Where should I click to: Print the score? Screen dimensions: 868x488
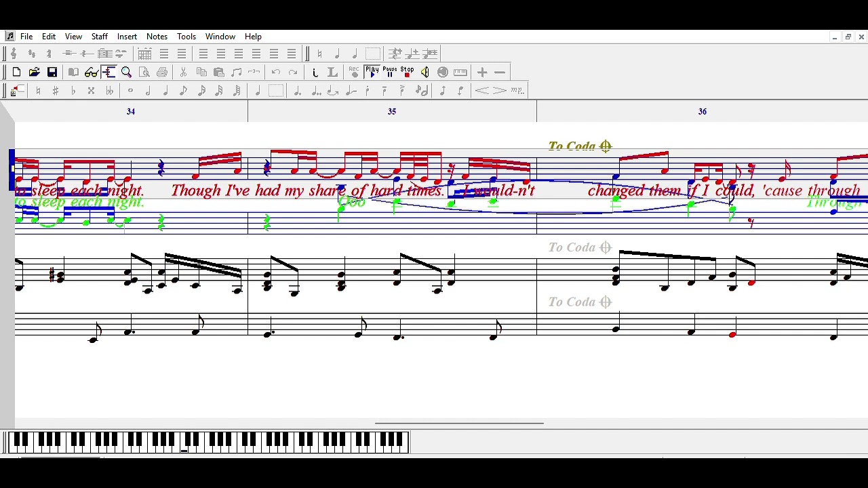pyautogui.click(x=162, y=72)
